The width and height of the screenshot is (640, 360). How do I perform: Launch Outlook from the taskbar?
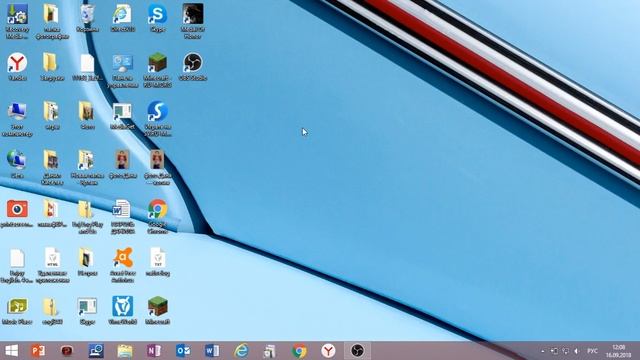point(183,351)
